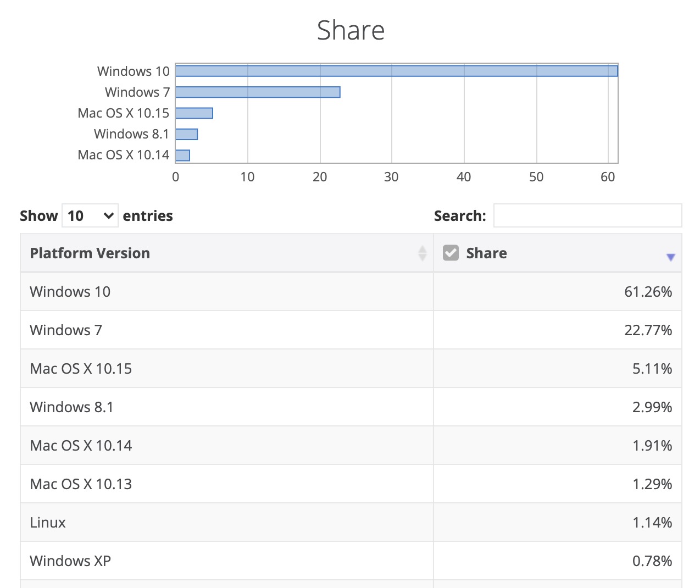This screenshot has width=700, height=588.
Task: Sort by Platform Version sort arrows
Action: pos(422,253)
